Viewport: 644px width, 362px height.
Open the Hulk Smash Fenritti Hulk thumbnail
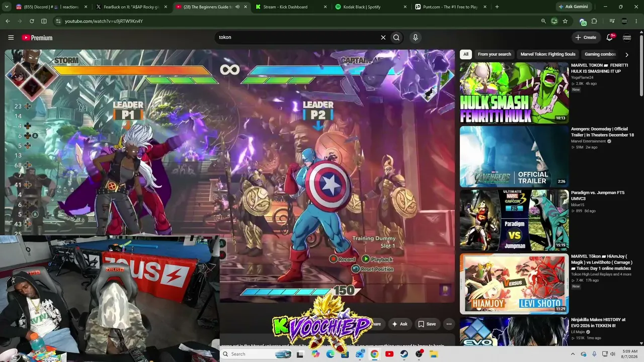click(514, 93)
